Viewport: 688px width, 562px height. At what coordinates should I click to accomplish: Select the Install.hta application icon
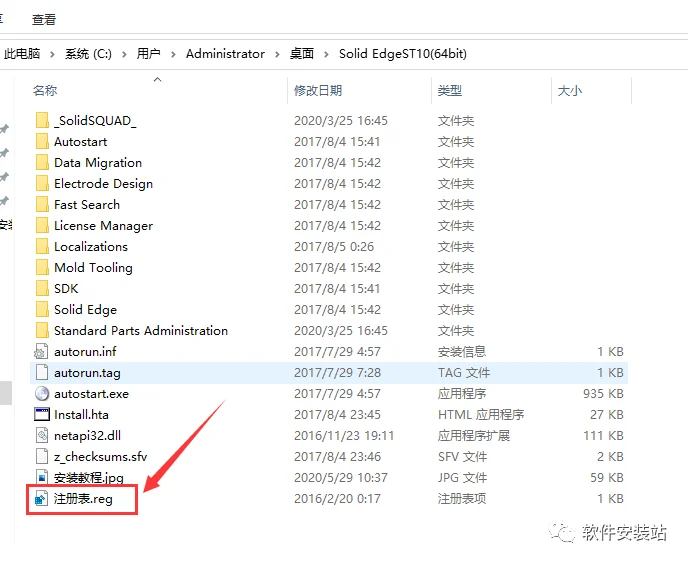pyautogui.click(x=42, y=415)
